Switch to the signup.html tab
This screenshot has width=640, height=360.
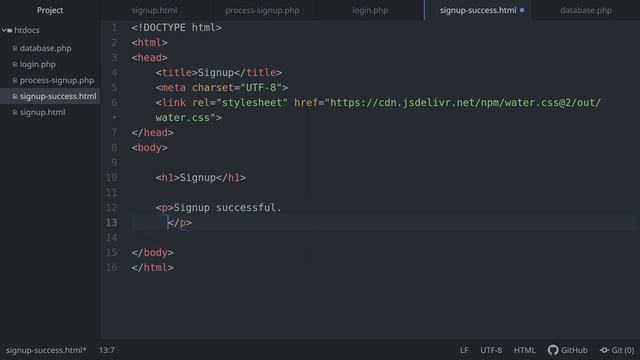pyautogui.click(x=154, y=10)
